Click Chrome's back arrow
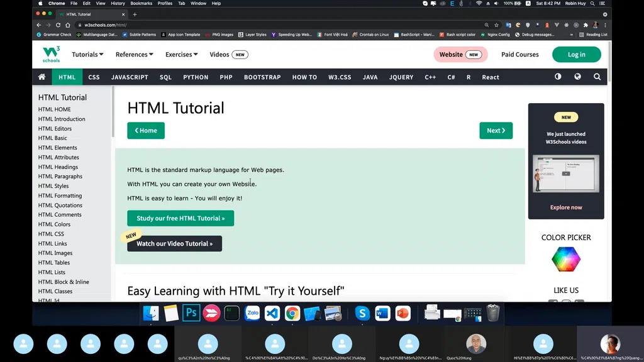This screenshot has width=644, height=362. point(38,25)
